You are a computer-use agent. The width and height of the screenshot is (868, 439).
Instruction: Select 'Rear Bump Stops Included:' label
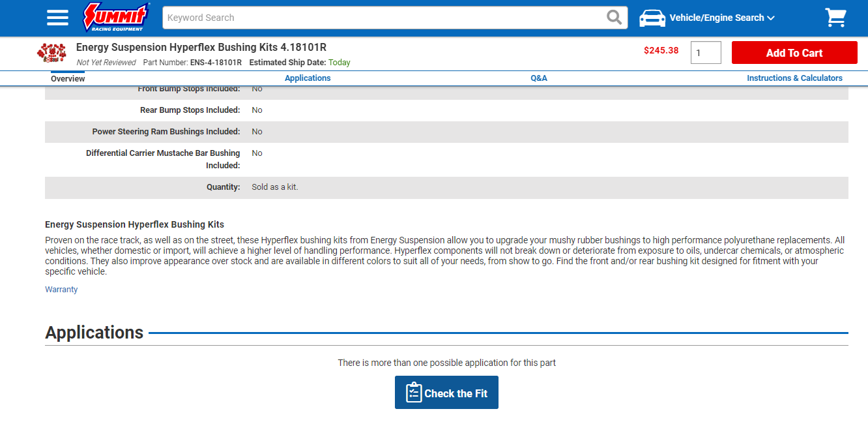click(190, 110)
